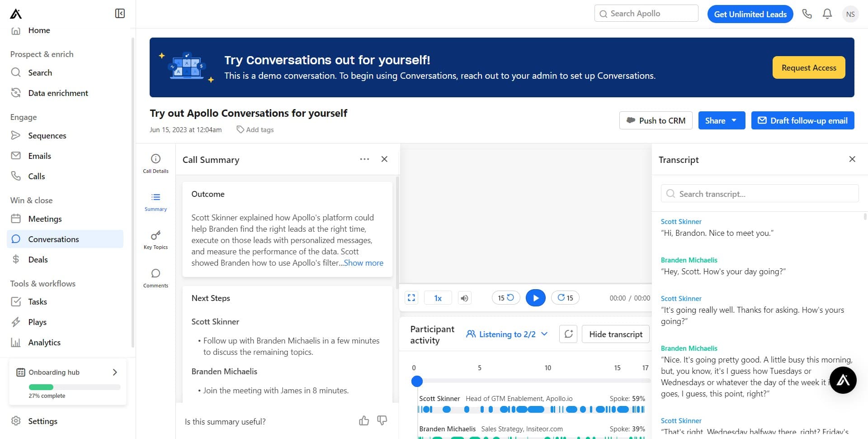
Task: Open the Key Topics panel
Action: pos(156,240)
